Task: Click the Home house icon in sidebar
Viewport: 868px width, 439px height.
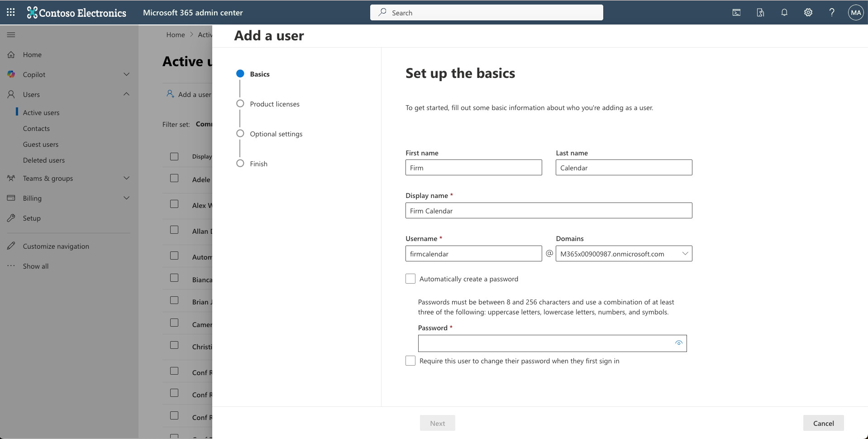Action: (x=11, y=55)
